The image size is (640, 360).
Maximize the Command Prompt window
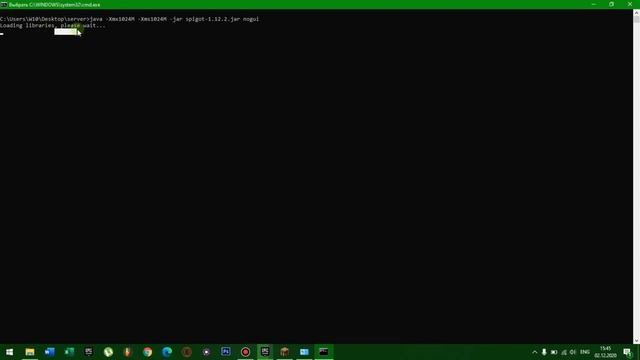click(x=611, y=4)
